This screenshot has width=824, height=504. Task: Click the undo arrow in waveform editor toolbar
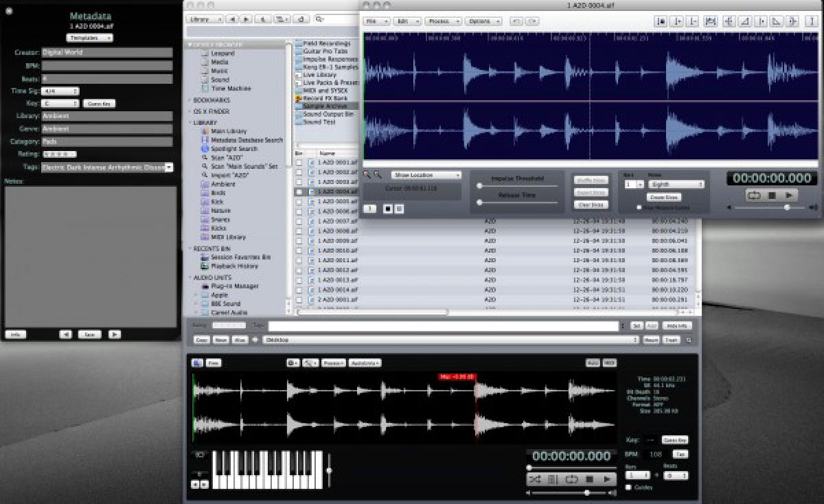515,21
